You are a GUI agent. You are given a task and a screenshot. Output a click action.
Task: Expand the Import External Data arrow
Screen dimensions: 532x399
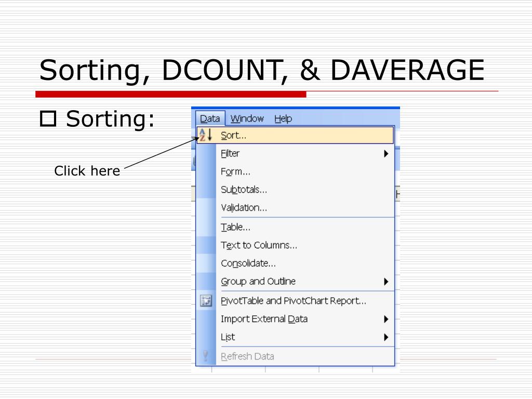click(386, 319)
